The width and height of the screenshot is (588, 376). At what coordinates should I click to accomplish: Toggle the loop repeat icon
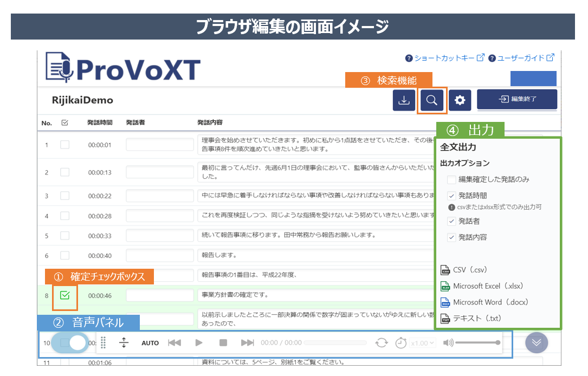click(x=382, y=342)
